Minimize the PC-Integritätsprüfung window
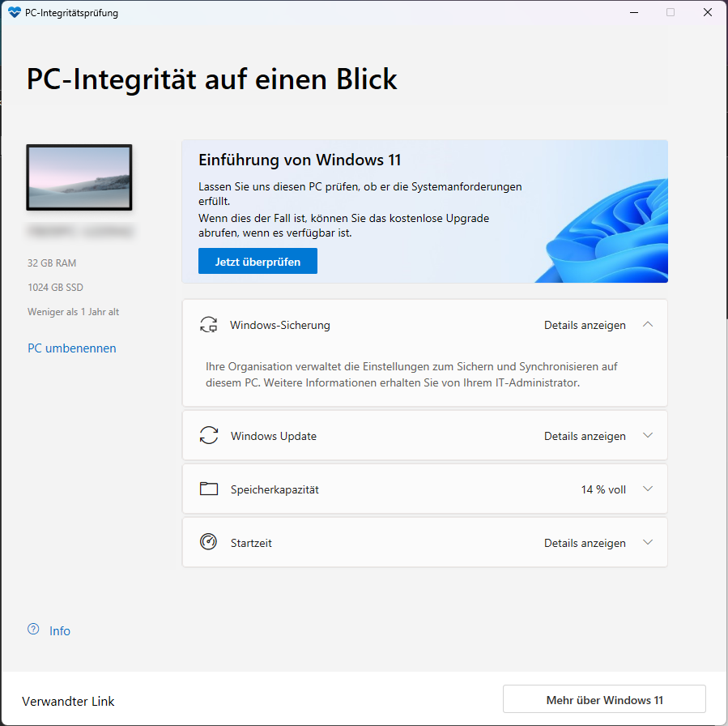The image size is (728, 726). click(634, 12)
